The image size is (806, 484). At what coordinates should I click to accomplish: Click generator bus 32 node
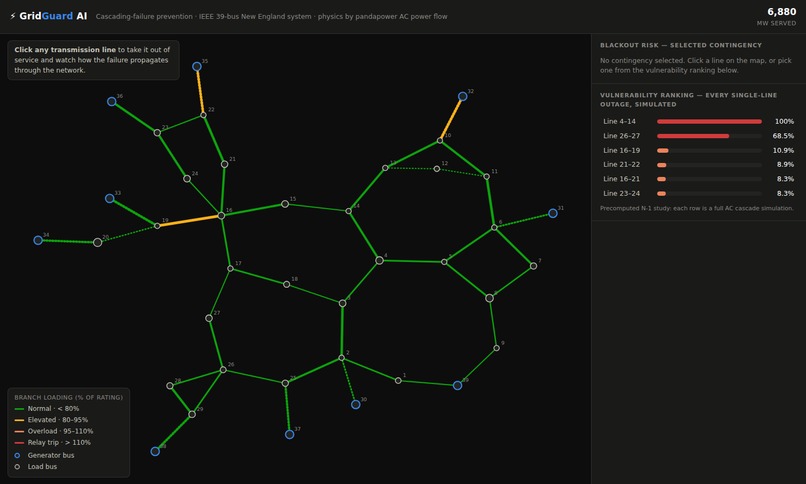(463, 96)
